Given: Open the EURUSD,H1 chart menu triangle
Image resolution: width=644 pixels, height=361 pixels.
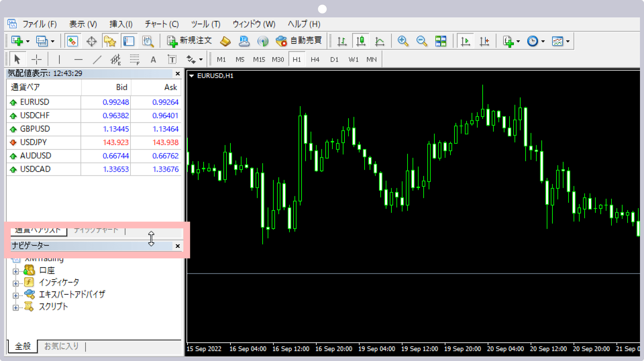Looking at the screenshot, I should tap(192, 76).
